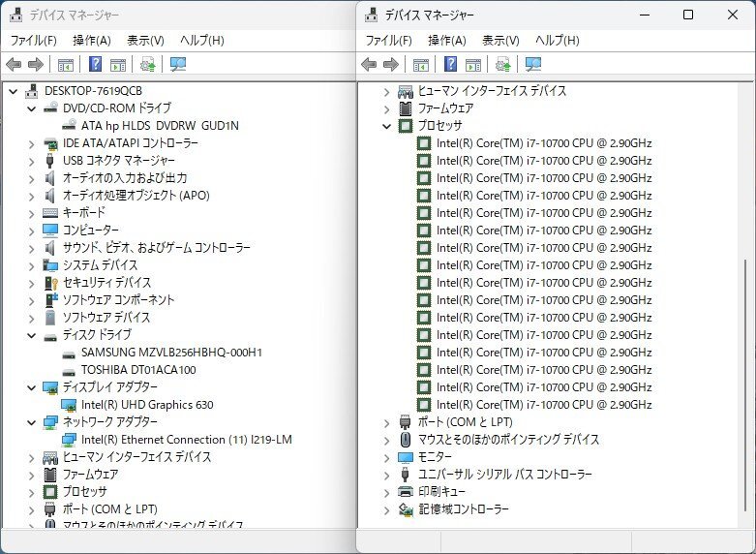This screenshot has width=756, height=554.
Task: Select オーディオ処理オブジェクト (APO) category
Action: (136, 195)
